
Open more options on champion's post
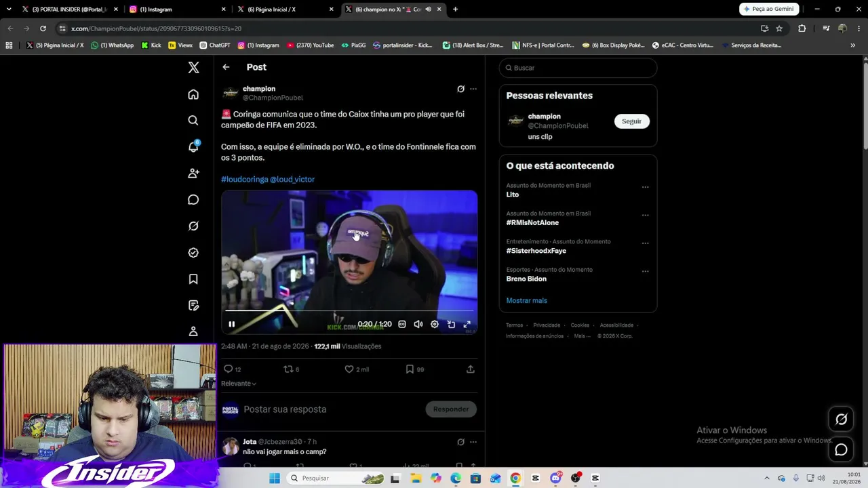pos(473,89)
